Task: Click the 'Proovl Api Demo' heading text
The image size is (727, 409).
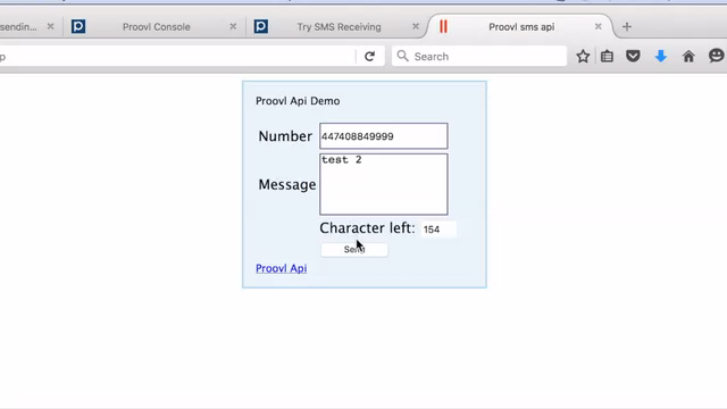Action: click(x=298, y=101)
